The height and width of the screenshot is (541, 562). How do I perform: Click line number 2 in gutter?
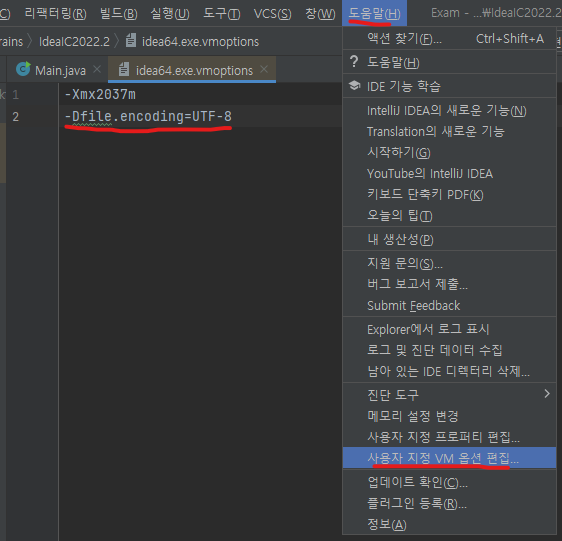tap(15, 117)
